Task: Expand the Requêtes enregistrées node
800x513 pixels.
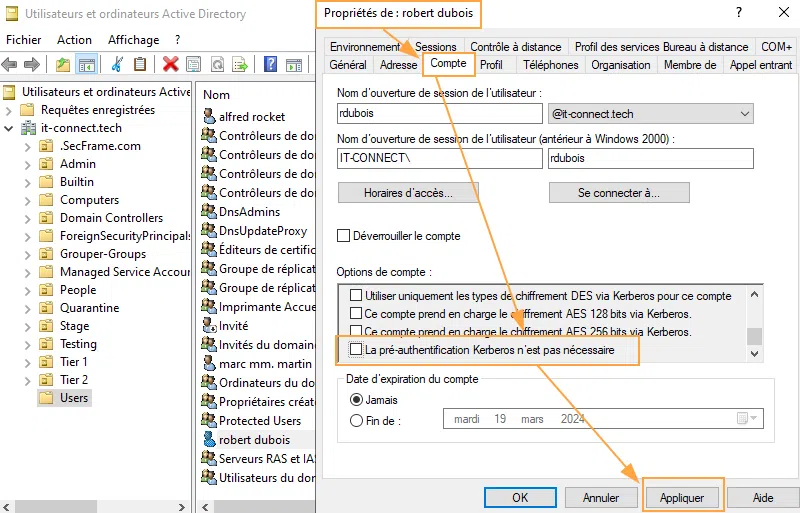Action: (x=9, y=110)
